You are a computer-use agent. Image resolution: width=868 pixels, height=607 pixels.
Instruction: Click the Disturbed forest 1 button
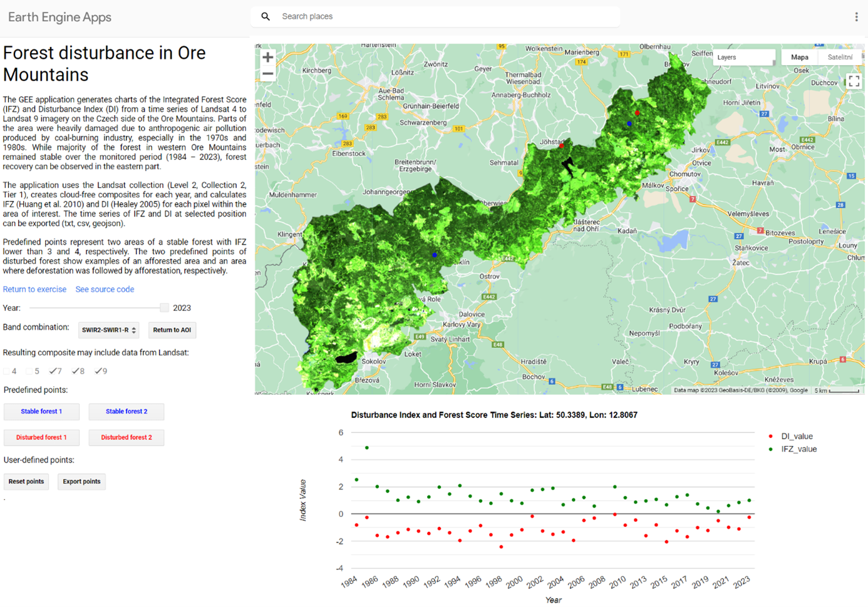click(x=41, y=437)
